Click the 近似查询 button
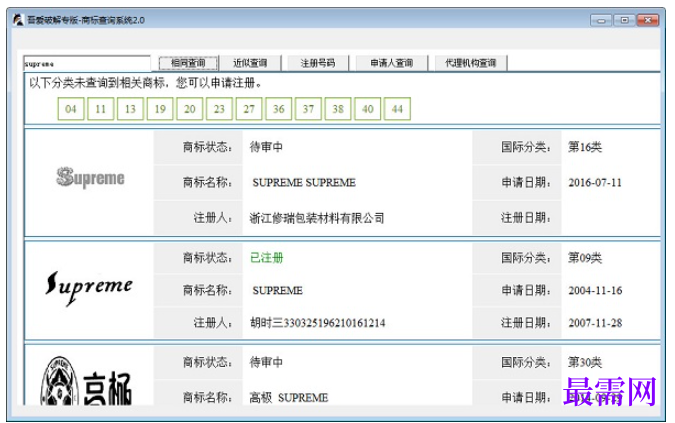Screen dimensions: 675x423 tap(250, 63)
